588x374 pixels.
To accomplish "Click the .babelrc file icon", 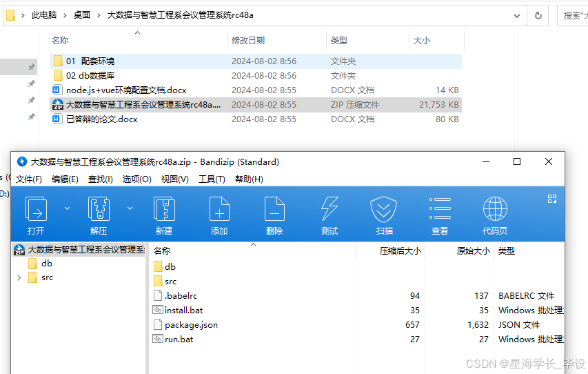I will (158, 295).
